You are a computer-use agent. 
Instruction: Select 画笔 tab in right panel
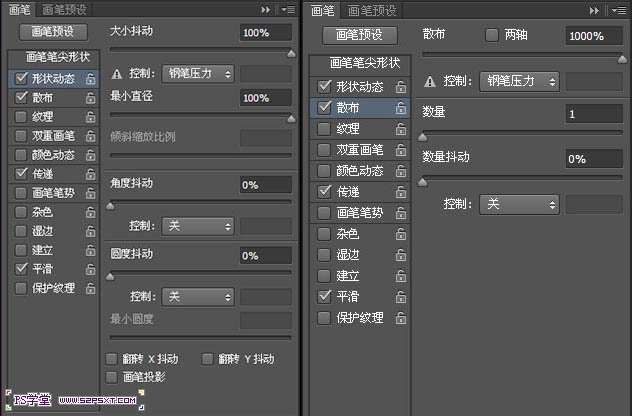pos(323,10)
